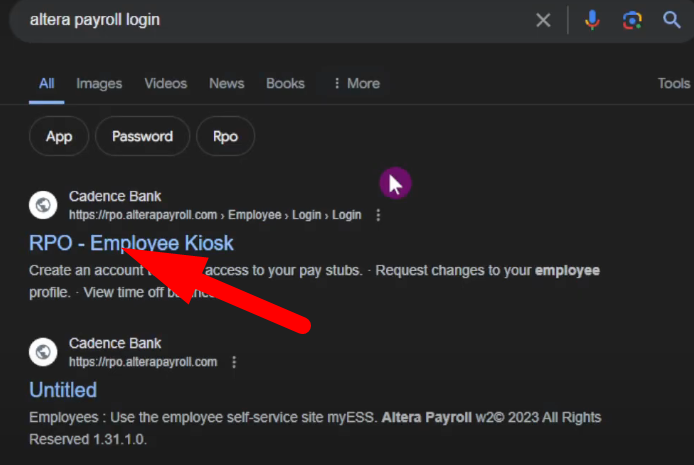Switch to the News tab
This screenshot has width=694, height=465.
227,84
